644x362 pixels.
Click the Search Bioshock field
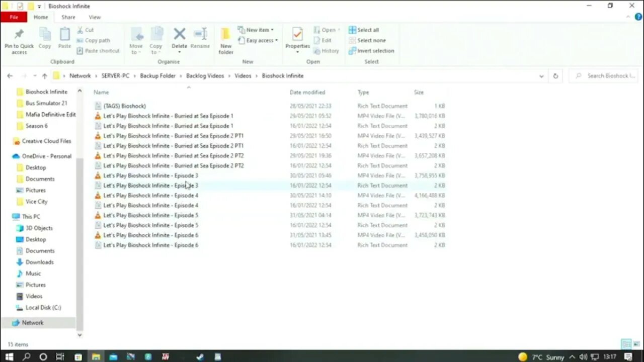click(x=604, y=76)
